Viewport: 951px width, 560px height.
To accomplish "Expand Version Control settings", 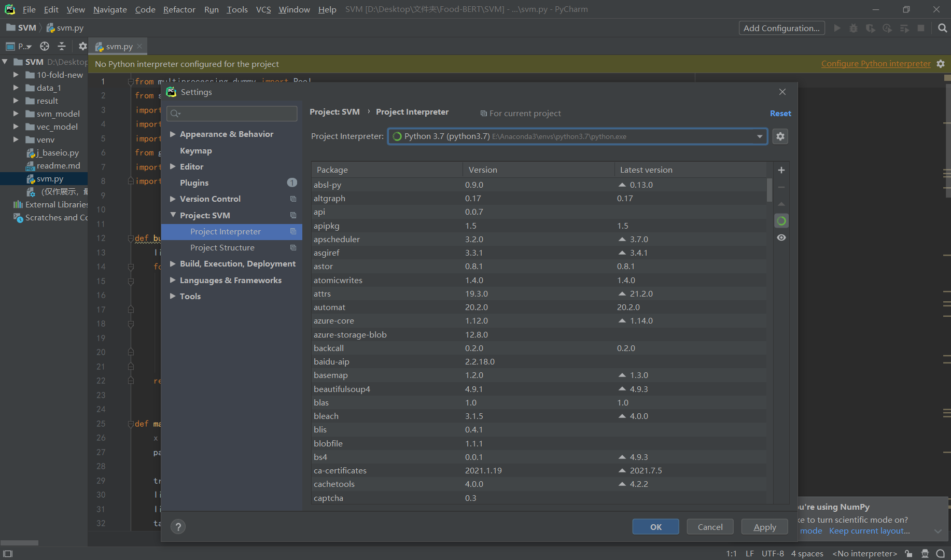I will 173,199.
